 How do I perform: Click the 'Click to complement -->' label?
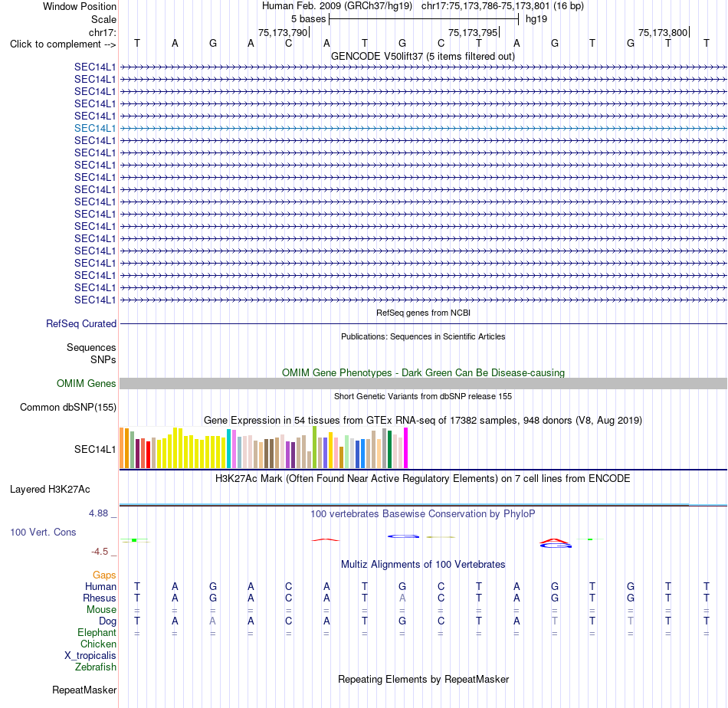coord(63,44)
